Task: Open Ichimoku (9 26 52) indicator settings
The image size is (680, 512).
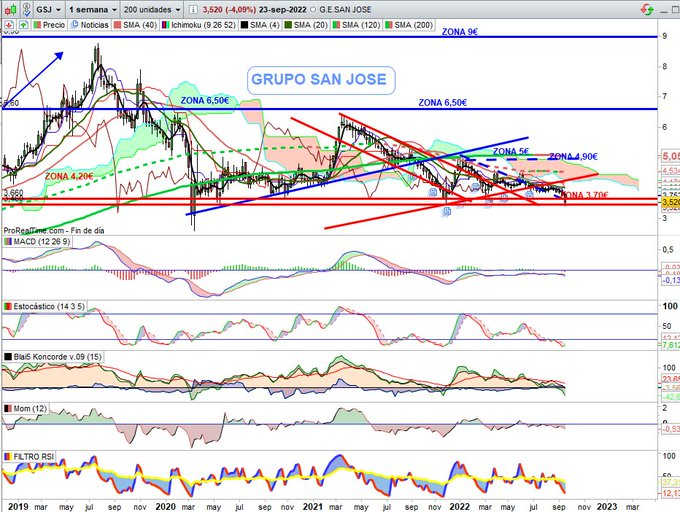Action: click(199, 25)
